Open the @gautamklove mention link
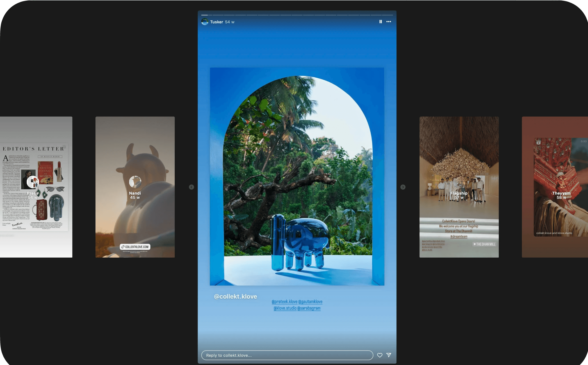The width and height of the screenshot is (588, 365). pyautogui.click(x=310, y=302)
